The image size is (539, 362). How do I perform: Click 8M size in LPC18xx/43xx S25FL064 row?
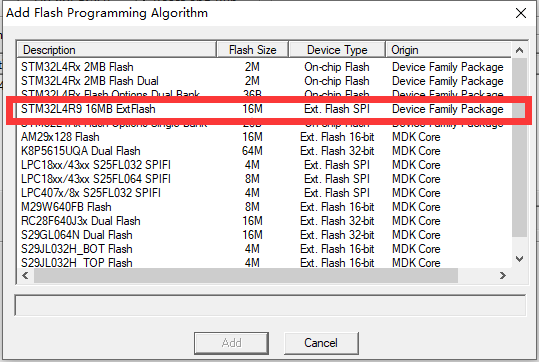coord(252,179)
